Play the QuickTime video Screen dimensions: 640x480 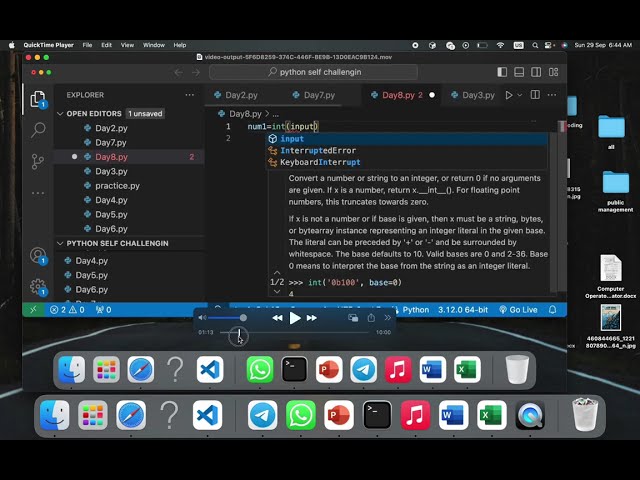[x=295, y=318]
